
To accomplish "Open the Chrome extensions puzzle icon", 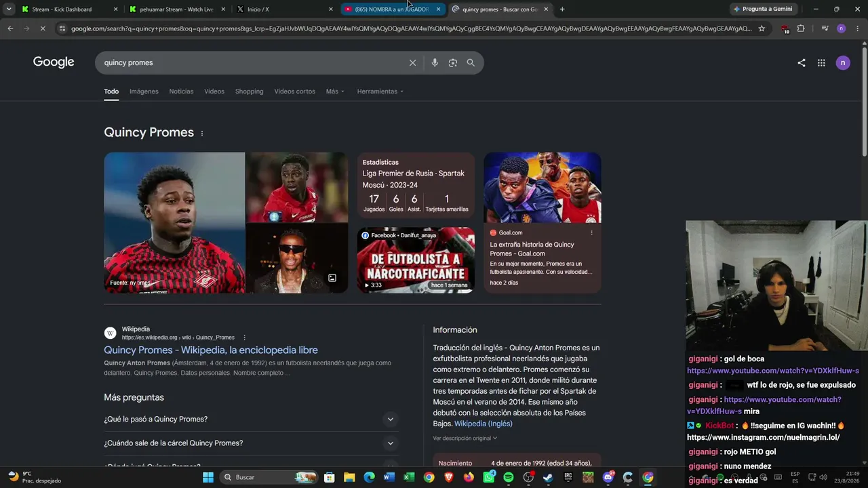I will [801, 28].
